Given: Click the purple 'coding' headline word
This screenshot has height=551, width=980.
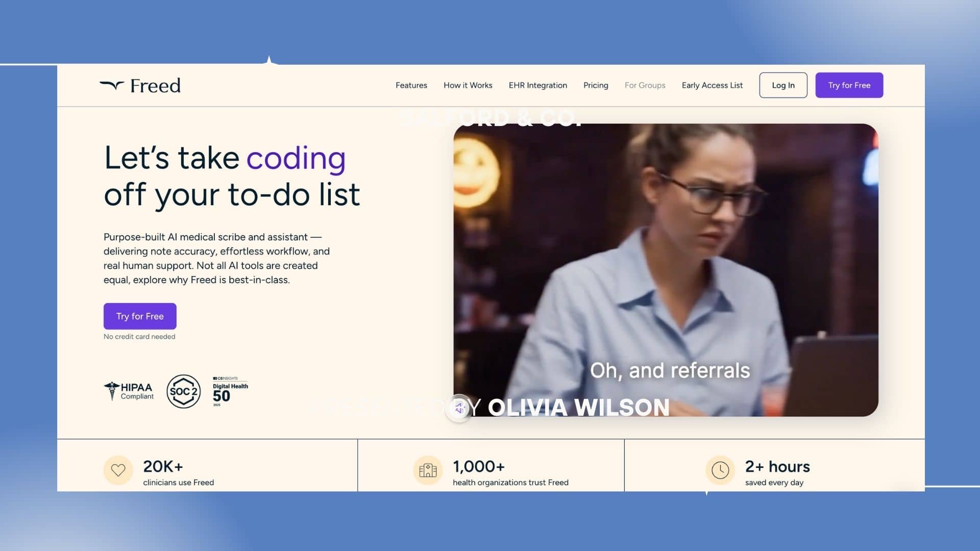Looking at the screenshot, I should pos(296,158).
